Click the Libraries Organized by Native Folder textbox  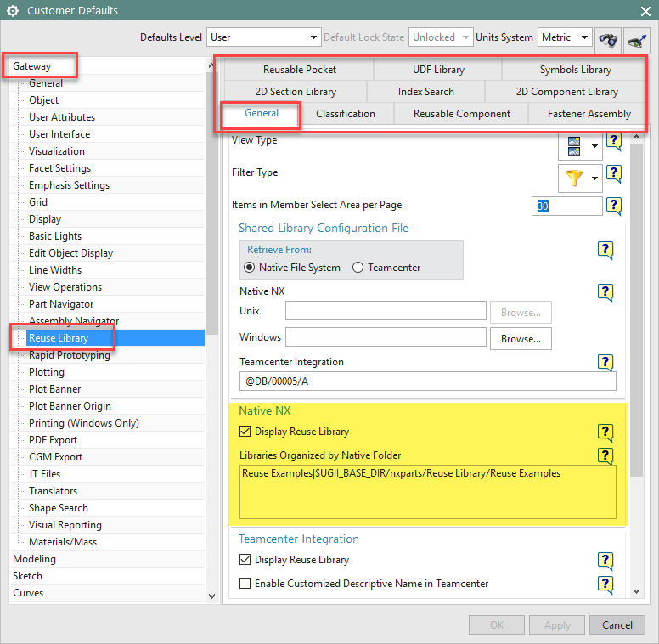click(428, 492)
